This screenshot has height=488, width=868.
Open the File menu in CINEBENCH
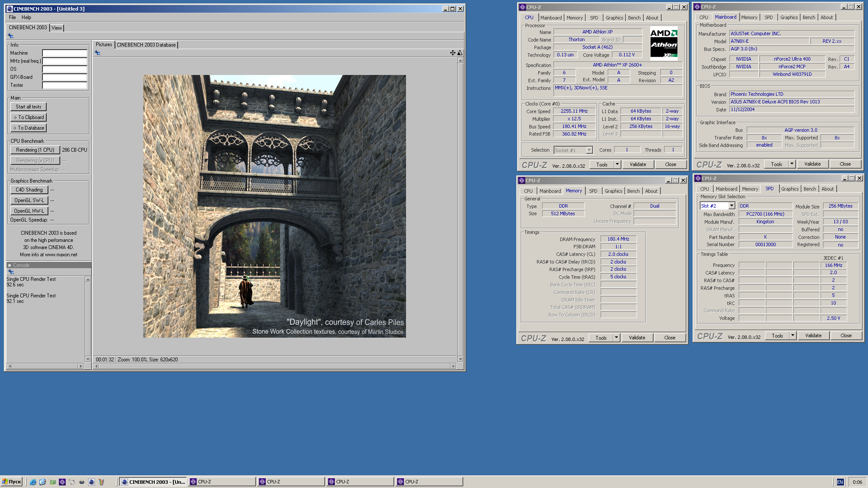pyautogui.click(x=12, y=17)
